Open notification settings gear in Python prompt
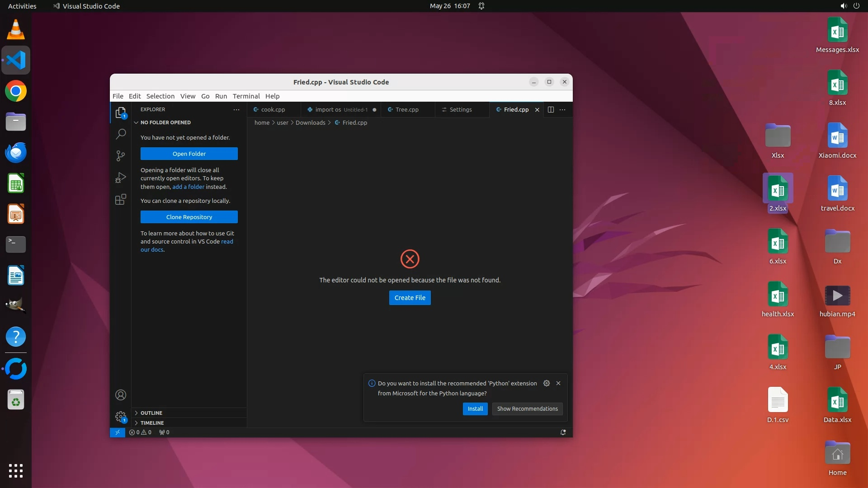The width and height of the screenshot is (868, 488). pos(547,383)
